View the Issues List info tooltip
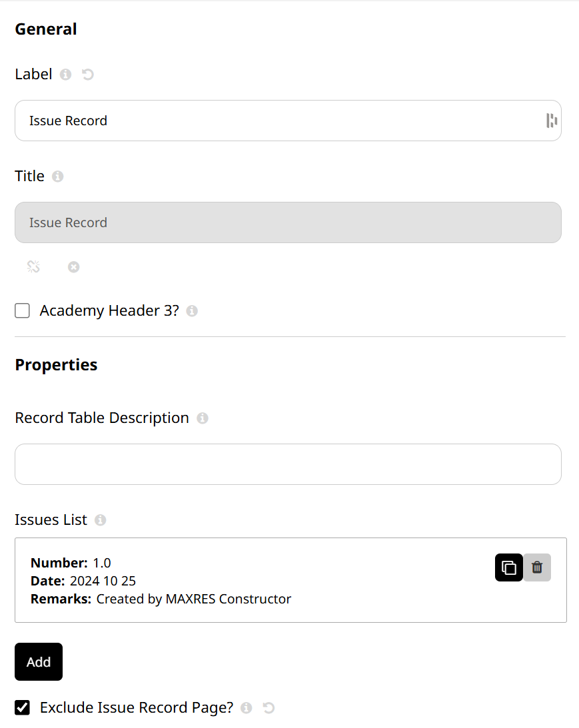 tap(100, 520)
